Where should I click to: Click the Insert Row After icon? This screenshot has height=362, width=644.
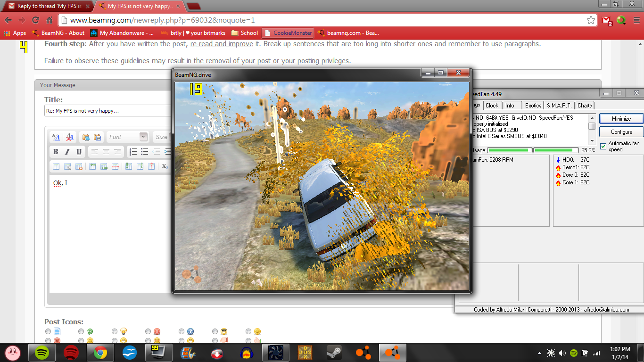pyautogui.click(x=104, y=166)
